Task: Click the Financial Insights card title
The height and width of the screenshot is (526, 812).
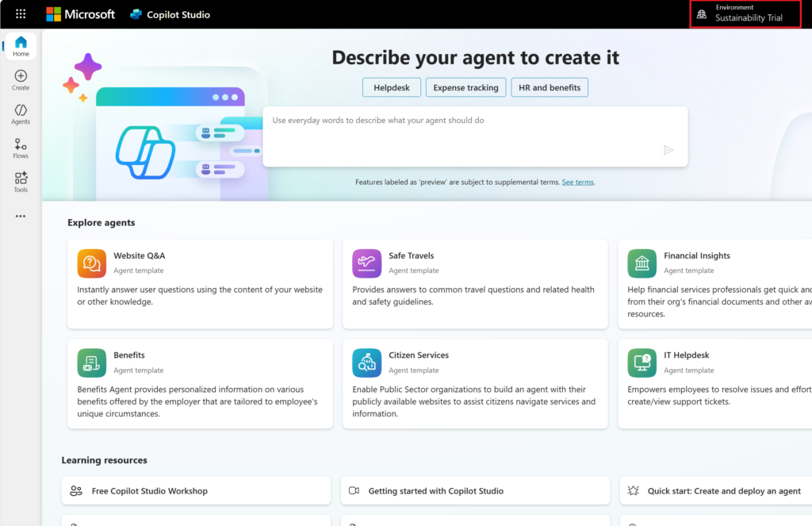Action: pyautogui.click(x=696, y=255)
